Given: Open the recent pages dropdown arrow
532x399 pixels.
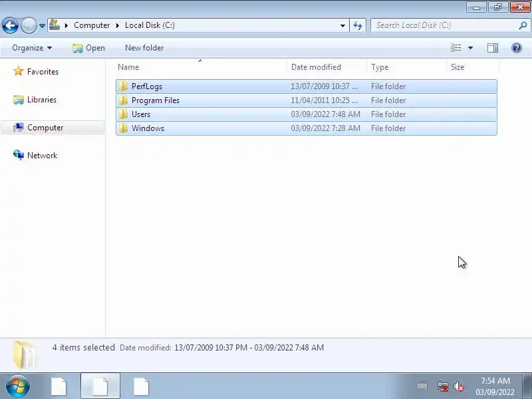Looking at the screenshot, I should coord(42,26).
